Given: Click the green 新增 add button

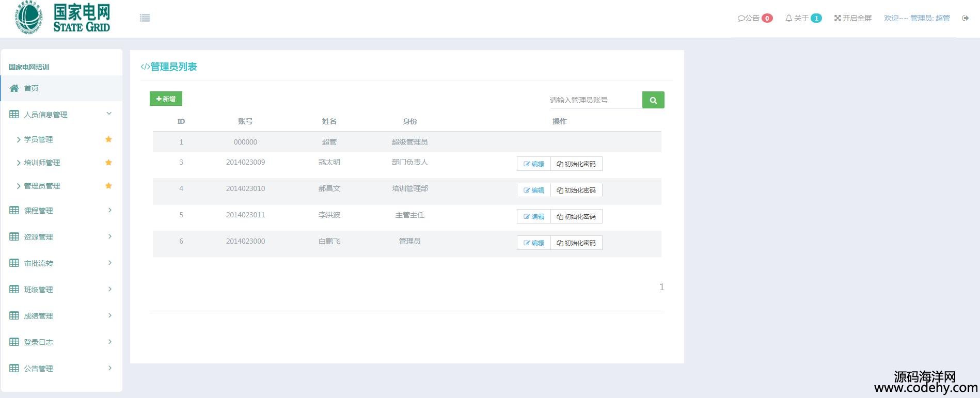Looking at the screenshot, I should (x=166, y=99).
